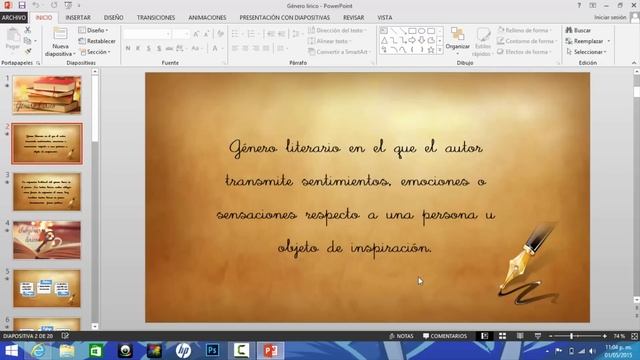Image resolution: width=640 pixels, height=360 pixels.
Task: Select slide 5 thumbnail in the panel
Action: [47, 288]
